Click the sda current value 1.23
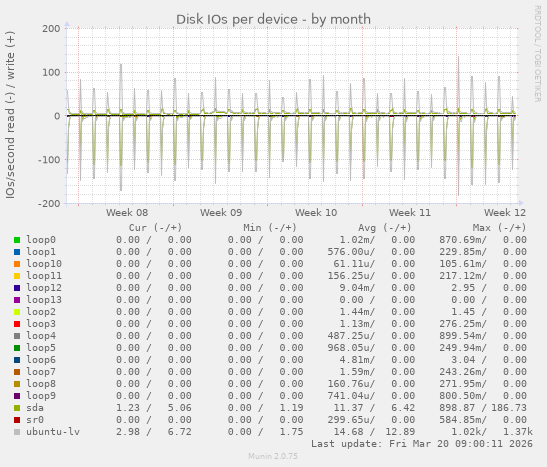This screenshot has width=547, height=467. point(128,408)
